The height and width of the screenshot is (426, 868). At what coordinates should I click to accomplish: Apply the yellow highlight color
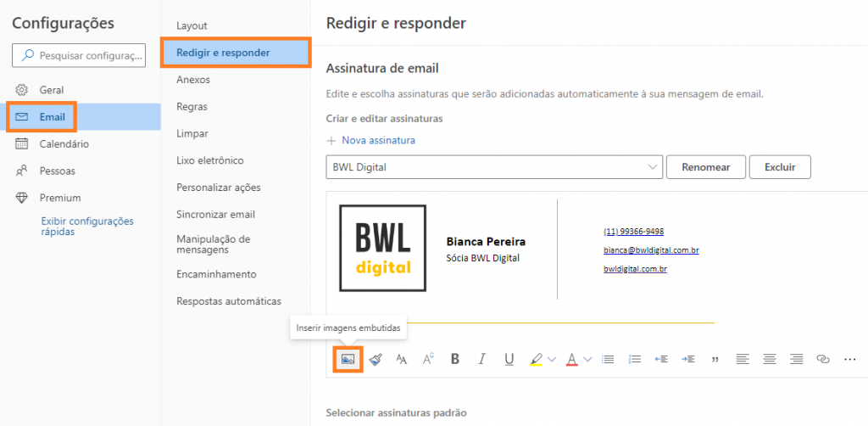(536, 360)
